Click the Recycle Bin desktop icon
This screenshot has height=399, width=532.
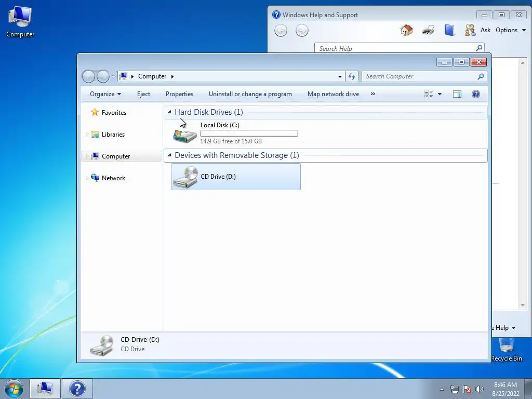tap(507, 350)
